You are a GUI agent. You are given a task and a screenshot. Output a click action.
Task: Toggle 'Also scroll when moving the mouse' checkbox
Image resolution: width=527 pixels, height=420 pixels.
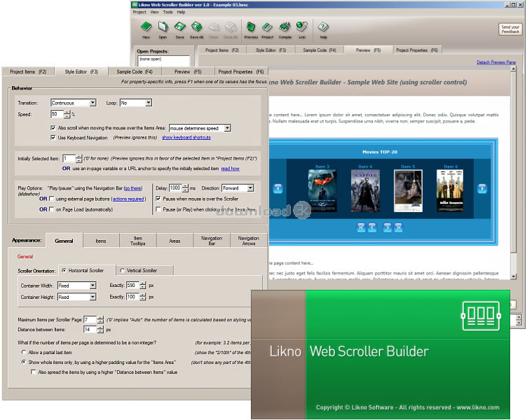53,128
